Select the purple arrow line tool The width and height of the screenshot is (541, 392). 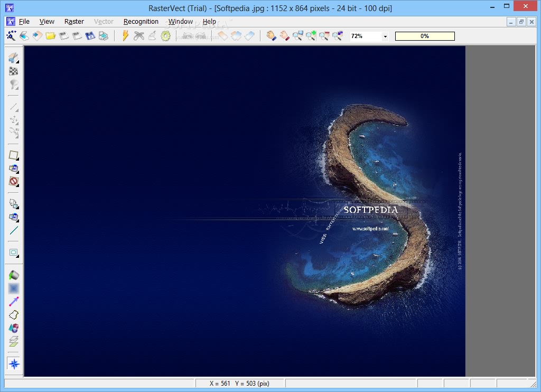click(13, 302)
